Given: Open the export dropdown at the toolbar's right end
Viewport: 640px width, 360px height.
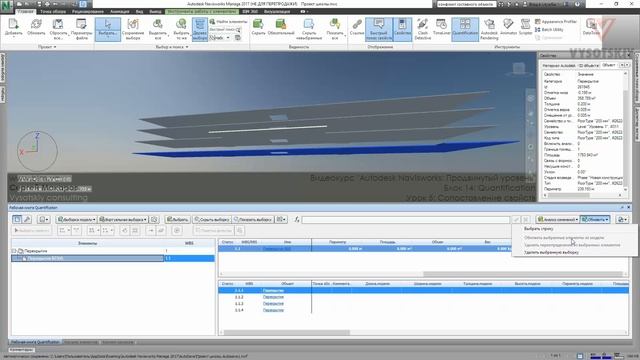Looking at the screenshot, I should [621, 220].
